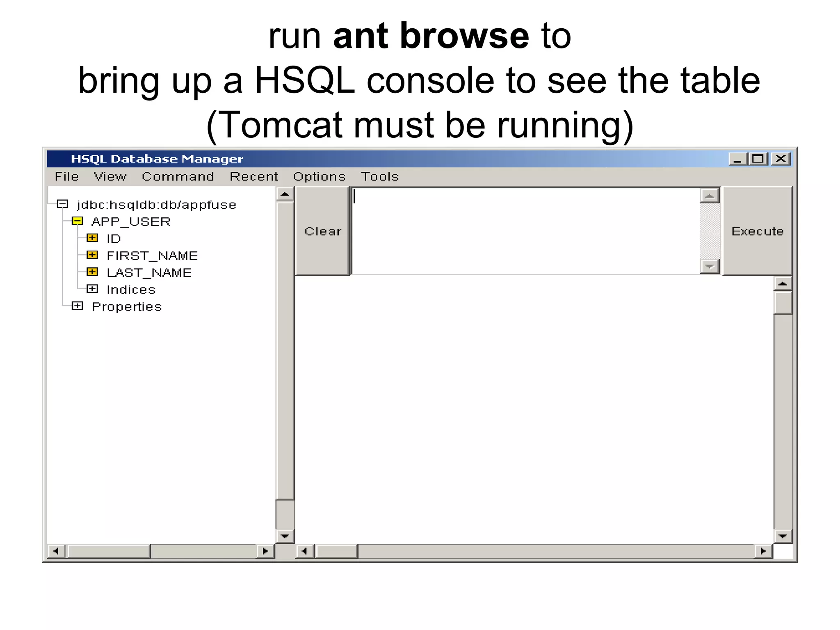Open the File menu
The height and width of the screenshot is (630, 840).
66,176
